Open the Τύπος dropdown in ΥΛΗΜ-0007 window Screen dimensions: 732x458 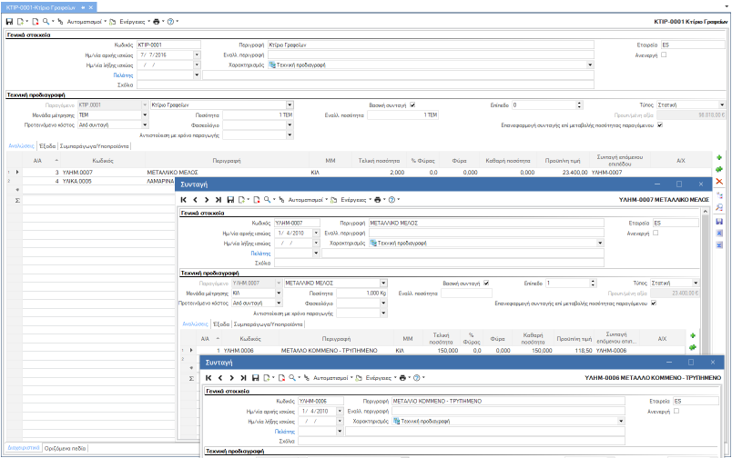[x=696, y=283]
